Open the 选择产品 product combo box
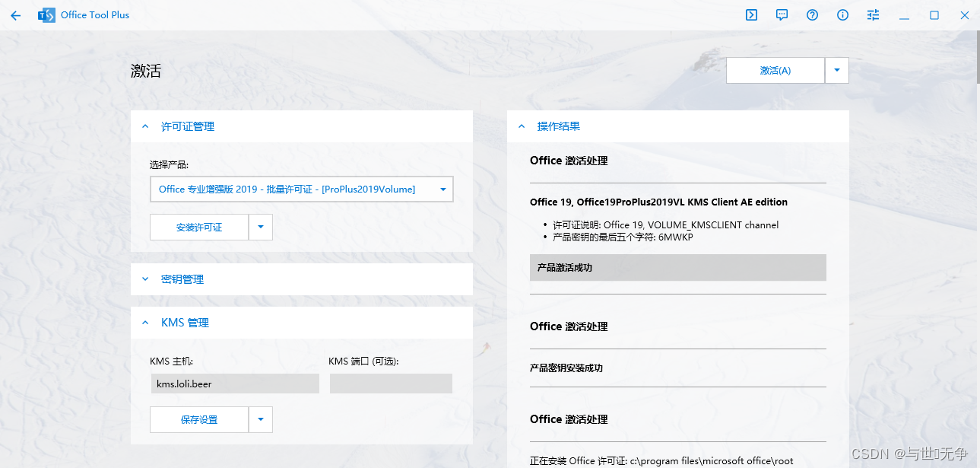980x468 pixels. coord(302,189)
